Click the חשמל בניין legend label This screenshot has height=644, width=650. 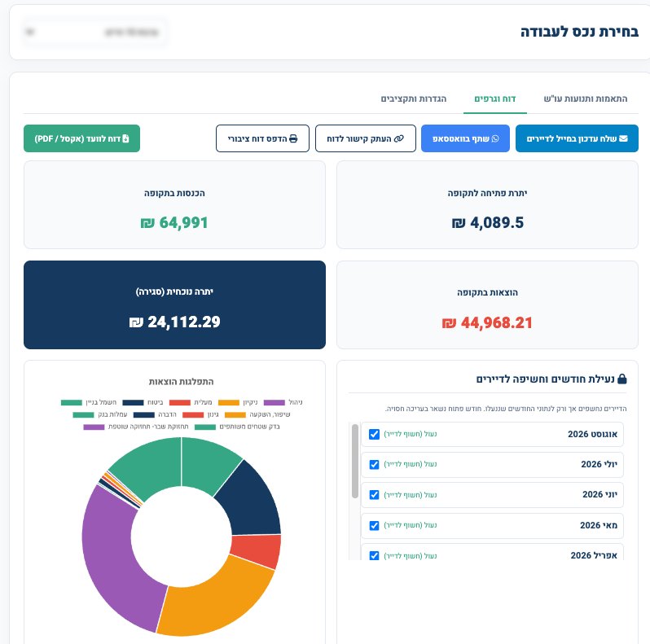click(x=101, y=402)
